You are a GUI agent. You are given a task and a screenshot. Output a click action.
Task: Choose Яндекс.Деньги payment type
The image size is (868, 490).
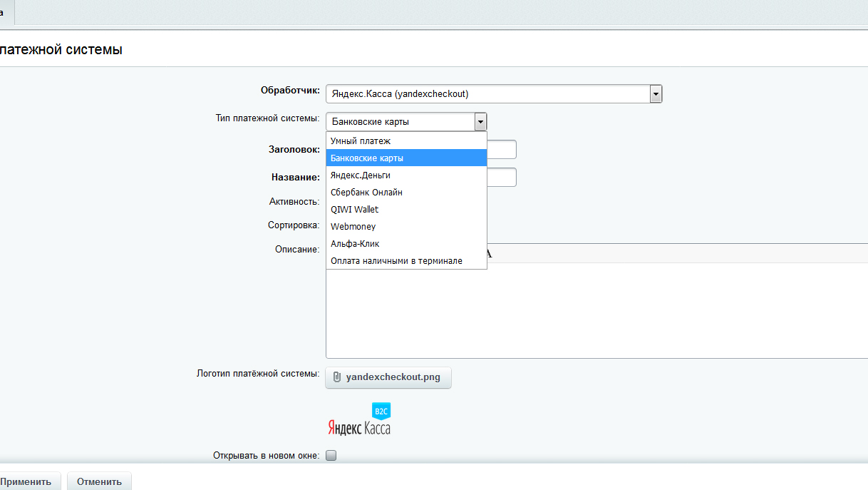tap(406, 175)
